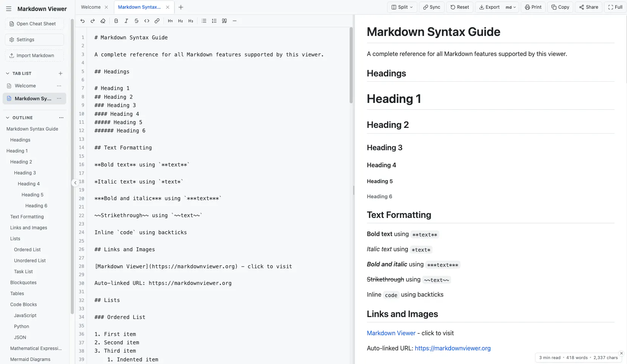Insert a blockquote from toolbar
The width and height of the screenshot is (627, 364).
point(224,21)
